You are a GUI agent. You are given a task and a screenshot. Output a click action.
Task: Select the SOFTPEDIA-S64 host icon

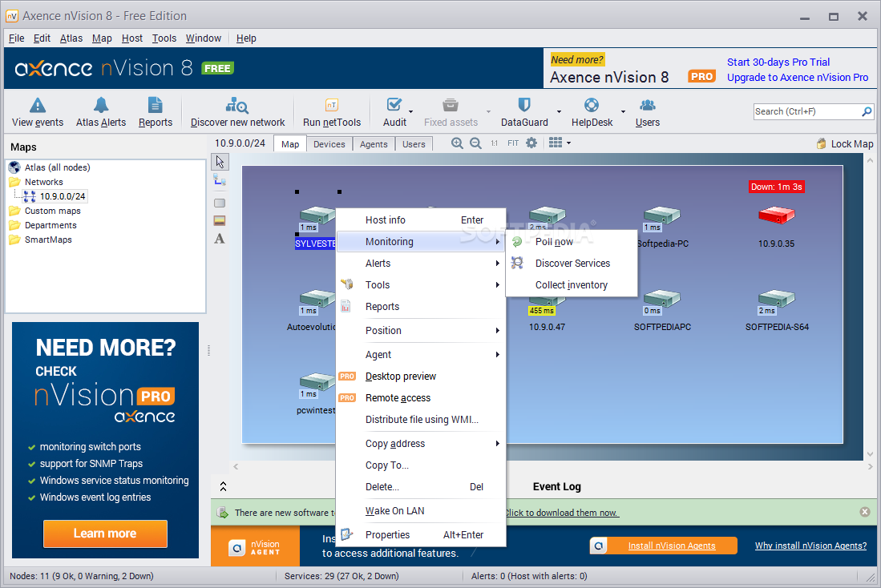[777, 298]
